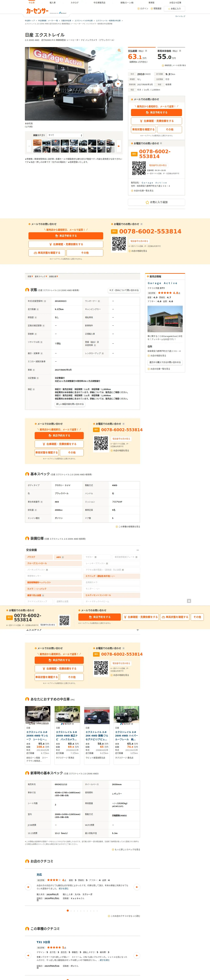Image resolution: width=210 pixels, height=980 pixels.
Task: Click Garage Active shop photo in sidebar
Action: (x=165, y=319)
